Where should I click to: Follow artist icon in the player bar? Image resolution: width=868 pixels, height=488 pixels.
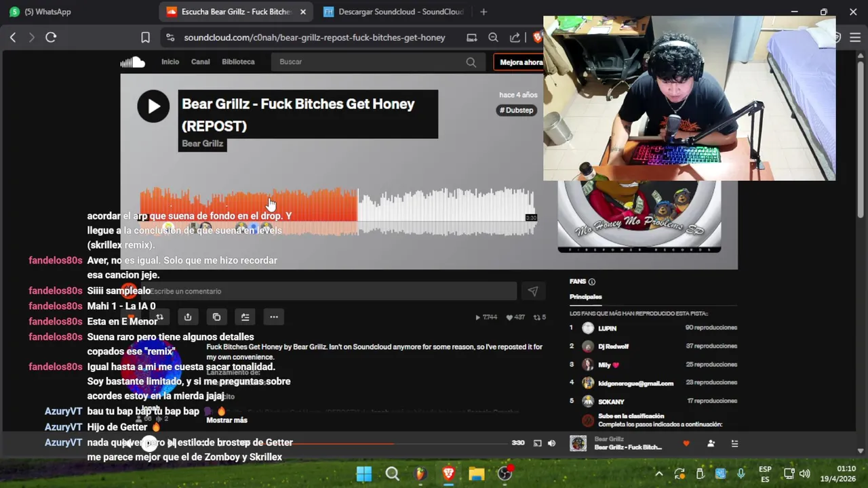tap(711, 443)
